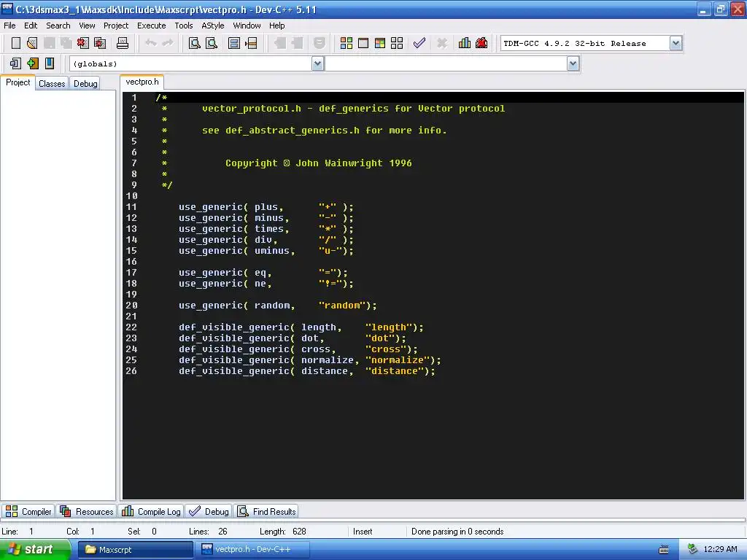Click the greyed Undo arrow
Image resolution: width=747 pixels, height=560 pixels.
151,43
